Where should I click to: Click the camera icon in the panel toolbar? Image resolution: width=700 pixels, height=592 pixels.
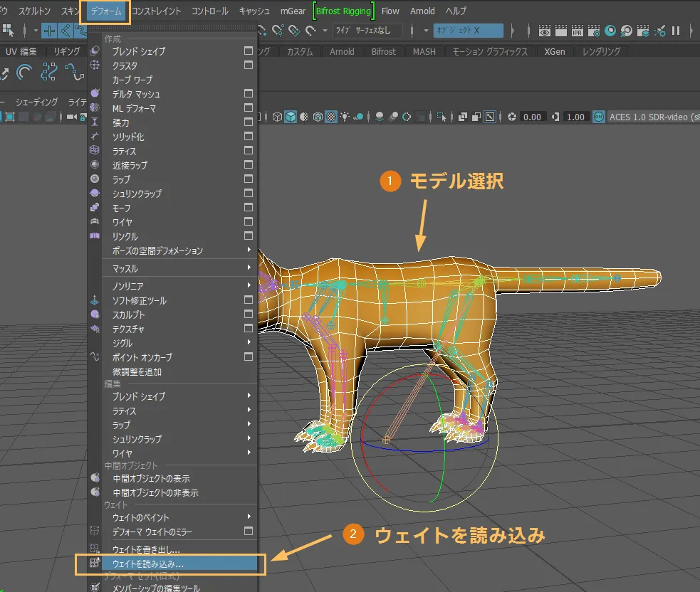71,117
